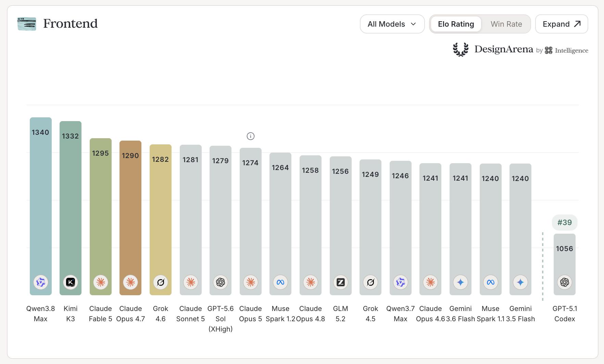This screenshot has height=364, width=604.
Task: Click the 1279 Elo value
Action: point(221,161)
